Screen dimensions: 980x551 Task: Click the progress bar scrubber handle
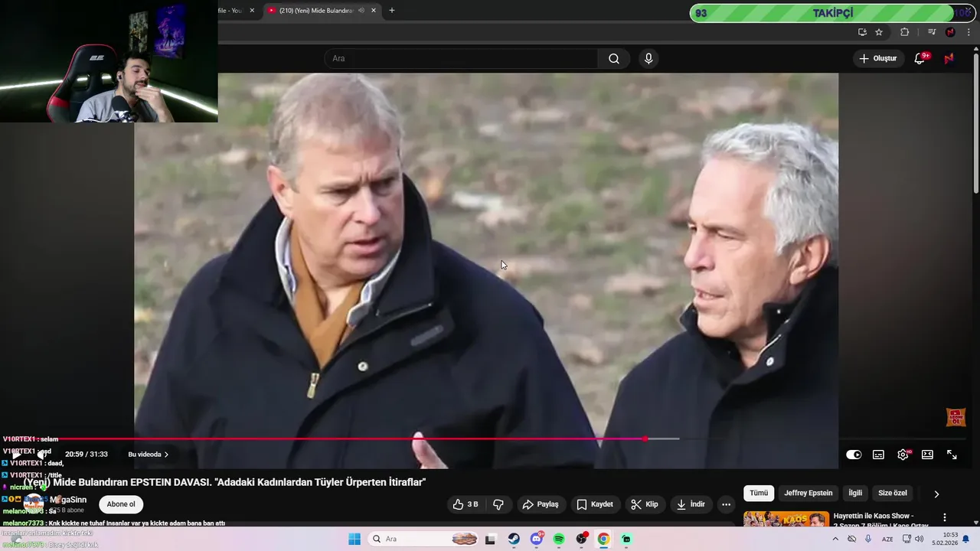pos(645,439)
